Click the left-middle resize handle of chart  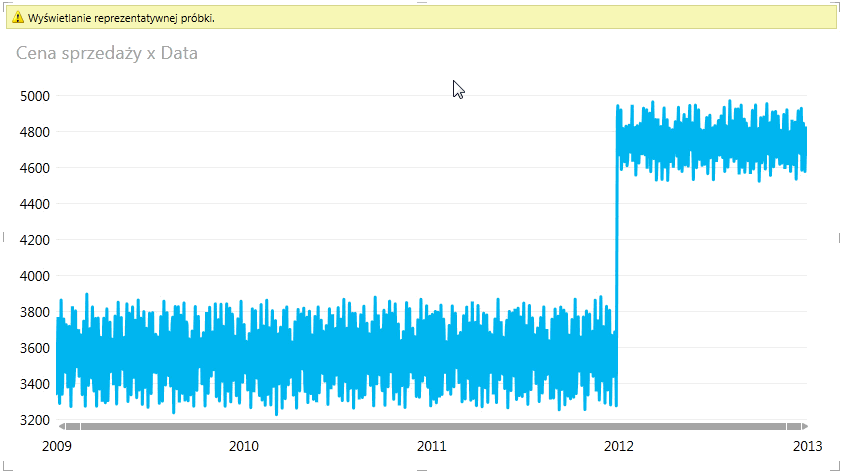(6, 237)
